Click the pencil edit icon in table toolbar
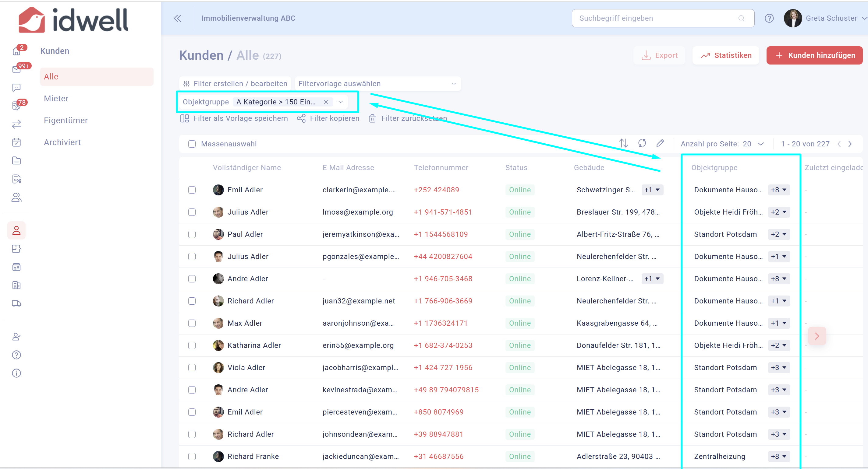The image size is (868, 469). 660,143
